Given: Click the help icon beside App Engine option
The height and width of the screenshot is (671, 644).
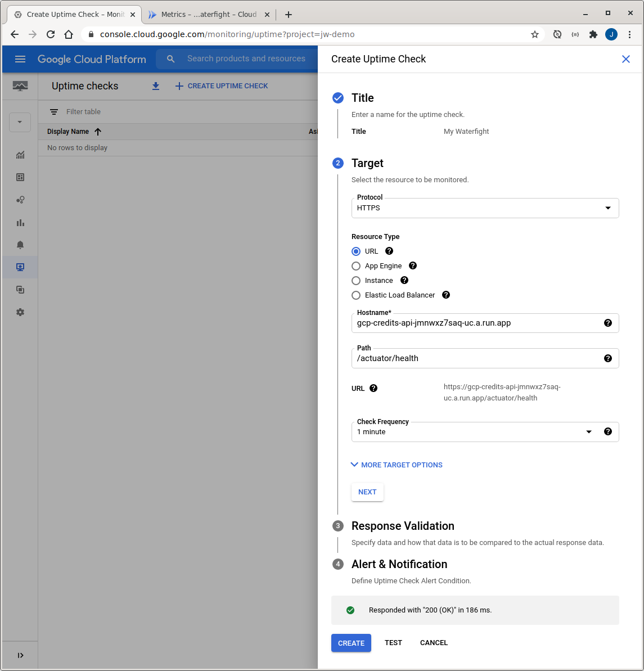Looking at the screenshot, I should (x=412, y=265).
